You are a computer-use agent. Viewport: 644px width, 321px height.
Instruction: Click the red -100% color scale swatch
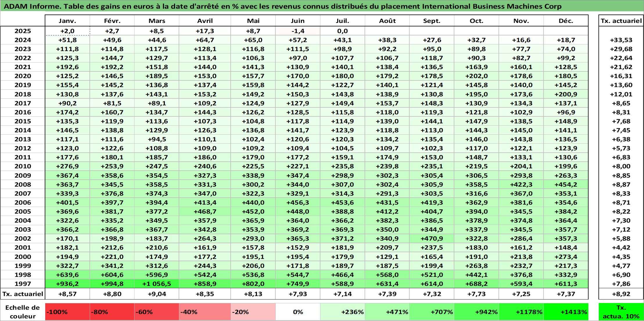point(67,312)
